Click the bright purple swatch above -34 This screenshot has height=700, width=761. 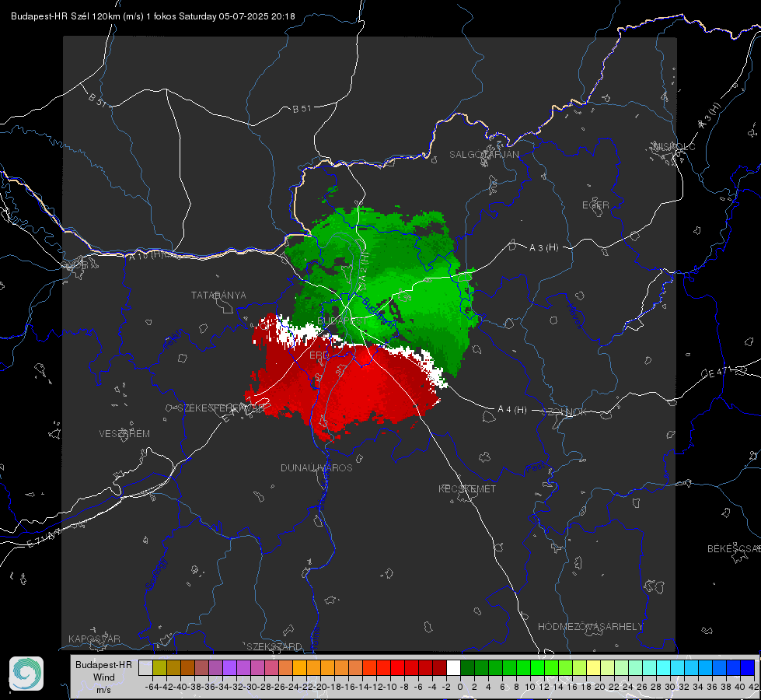pyautogui.click(x=229, y=667)
